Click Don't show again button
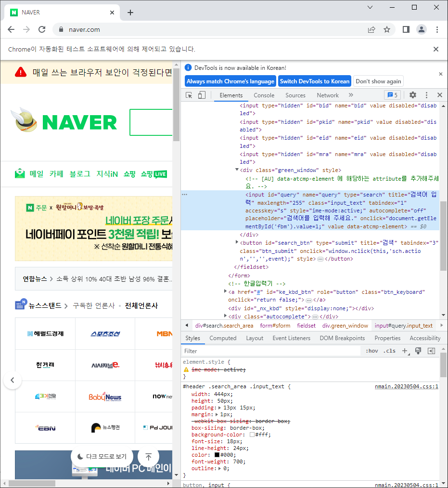The image size is (448, 488). 378,81
